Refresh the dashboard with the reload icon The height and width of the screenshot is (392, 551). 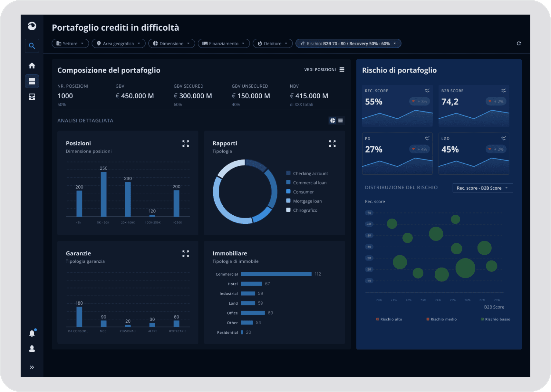point(519,43)
